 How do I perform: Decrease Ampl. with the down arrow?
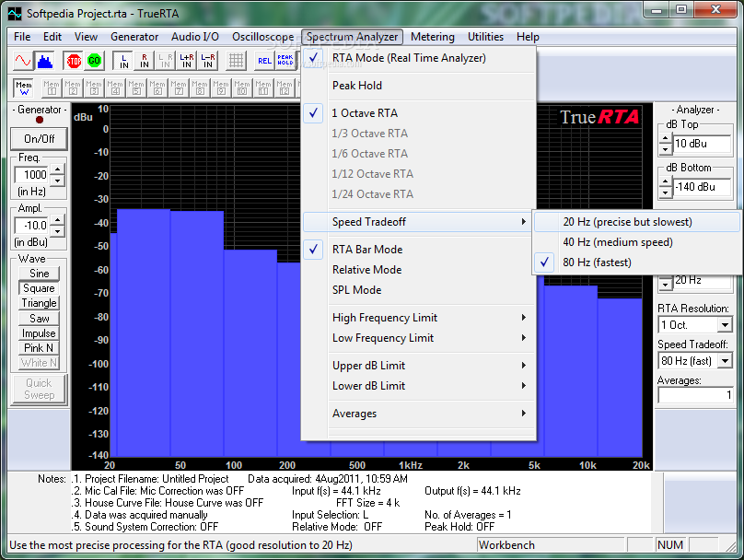[57, 231]
